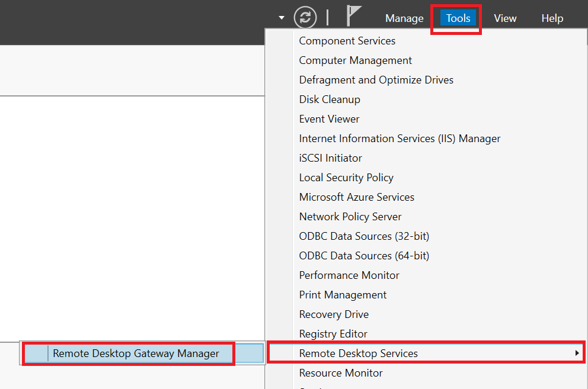Image resolution: width=588 pixels, height=389 pixels.
Task: Open the Manage menu
Action: pyautogui.click(x=404, y=18)
